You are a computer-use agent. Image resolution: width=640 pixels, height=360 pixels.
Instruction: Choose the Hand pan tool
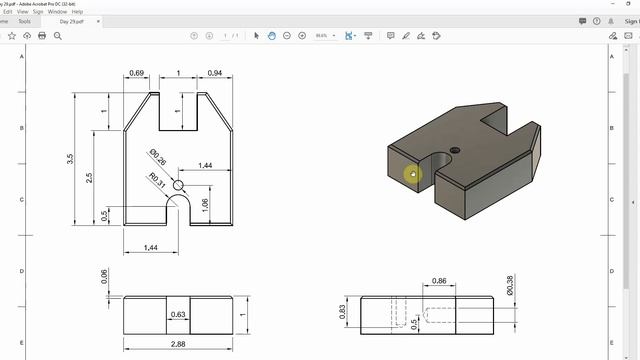(272, 36)
